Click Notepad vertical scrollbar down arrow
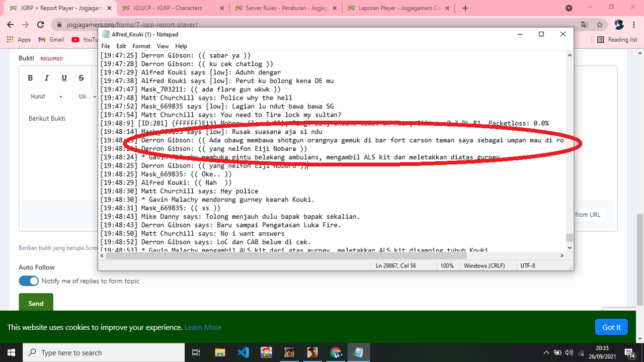 (x=570, y=247)
